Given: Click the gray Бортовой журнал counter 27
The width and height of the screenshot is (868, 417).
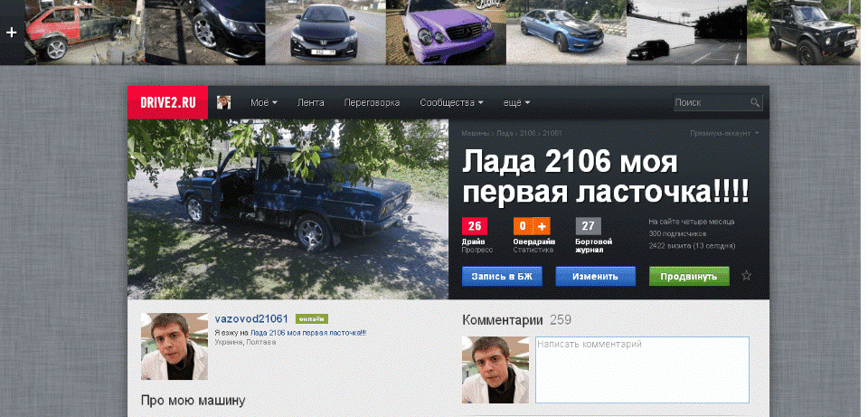Looking at the screenshot, I should tap(588, 226).
